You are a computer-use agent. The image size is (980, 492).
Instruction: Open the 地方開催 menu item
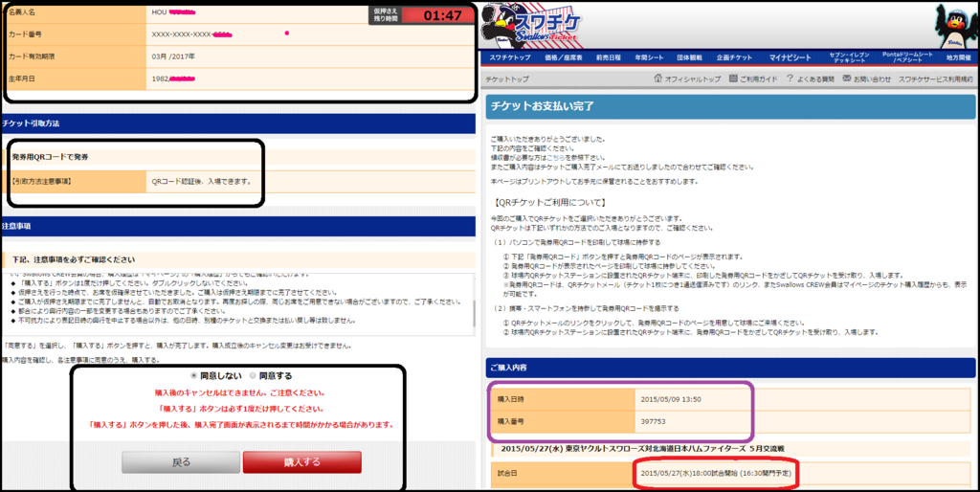coord(959,57)
